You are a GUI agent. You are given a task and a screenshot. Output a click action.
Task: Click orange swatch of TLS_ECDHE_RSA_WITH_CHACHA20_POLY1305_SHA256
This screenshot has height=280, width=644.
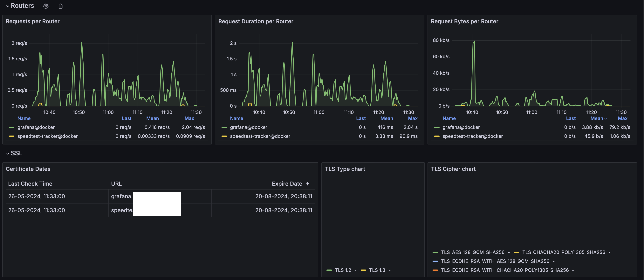[x=435, y=270]
